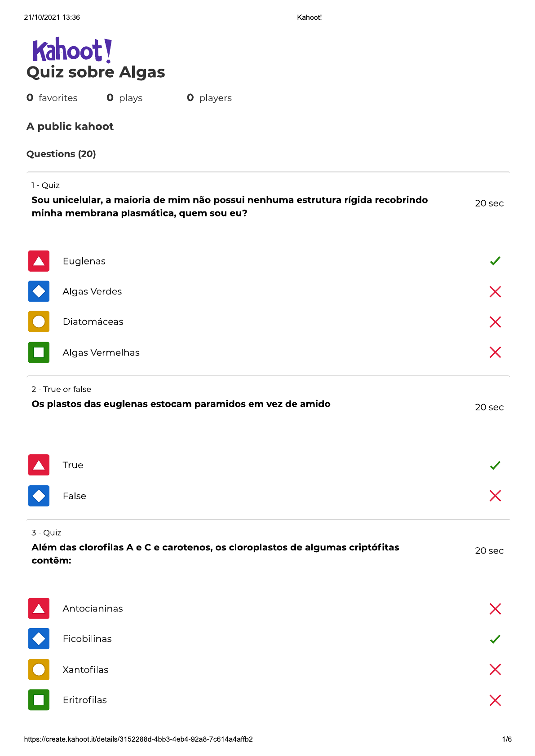This screenshot has height=756, width=535.
Task: Click the green checkmark for Euglenas
Action: (x=495, y=261)
